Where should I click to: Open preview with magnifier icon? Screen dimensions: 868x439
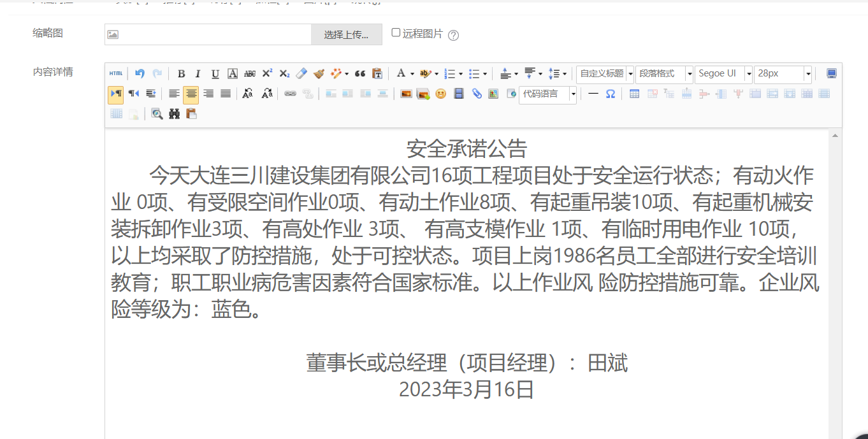[157, 114]
